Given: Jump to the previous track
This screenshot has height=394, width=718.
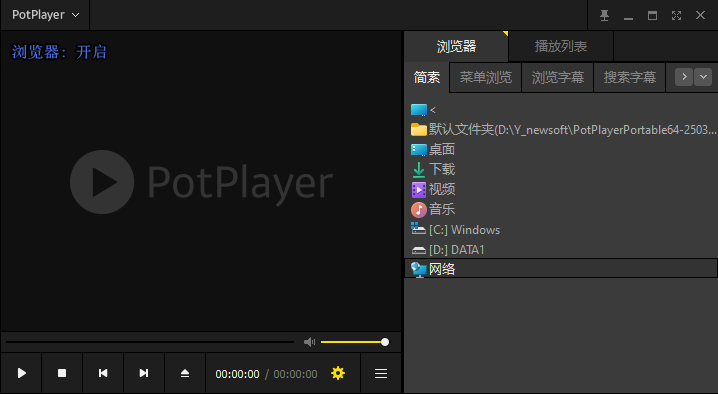Looking at the screenshot, I should click(103, 373).
